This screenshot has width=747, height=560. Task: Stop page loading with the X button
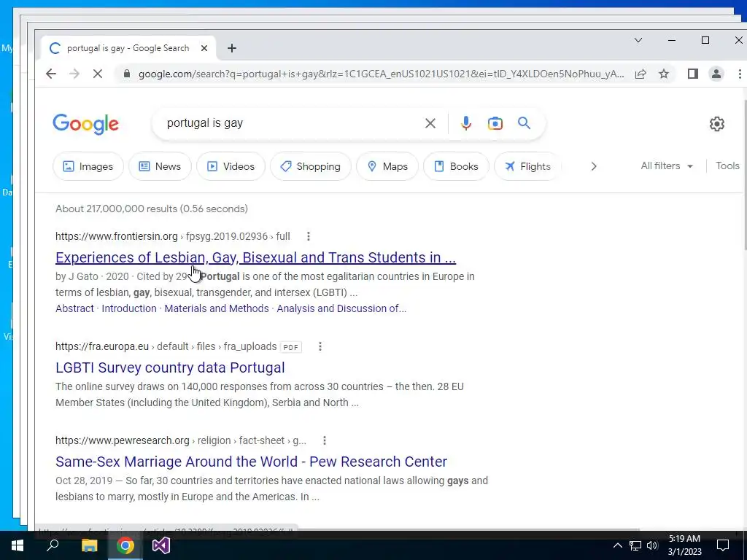pos(97,74)
